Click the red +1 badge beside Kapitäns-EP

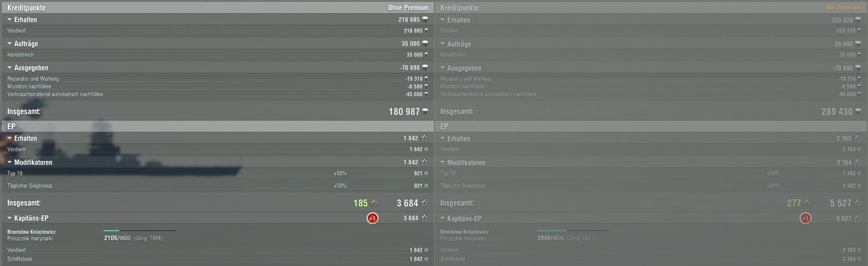click(373, 218)
